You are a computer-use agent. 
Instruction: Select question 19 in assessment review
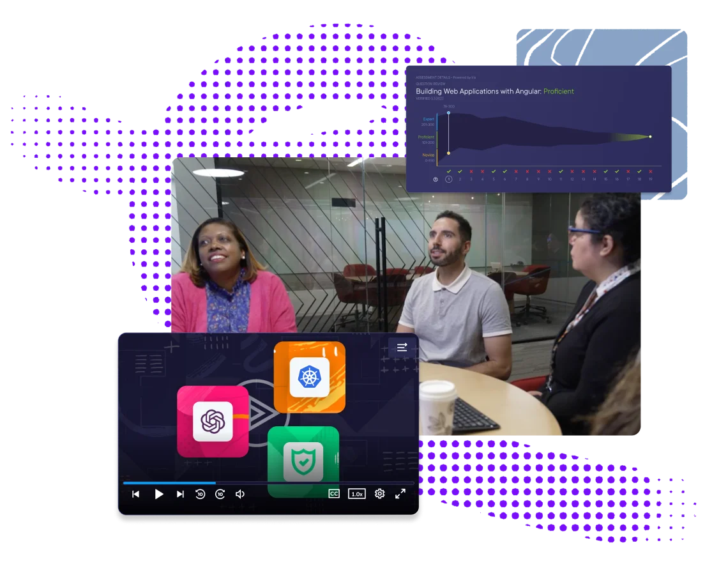pyautogui.click(x=650, y=180)
